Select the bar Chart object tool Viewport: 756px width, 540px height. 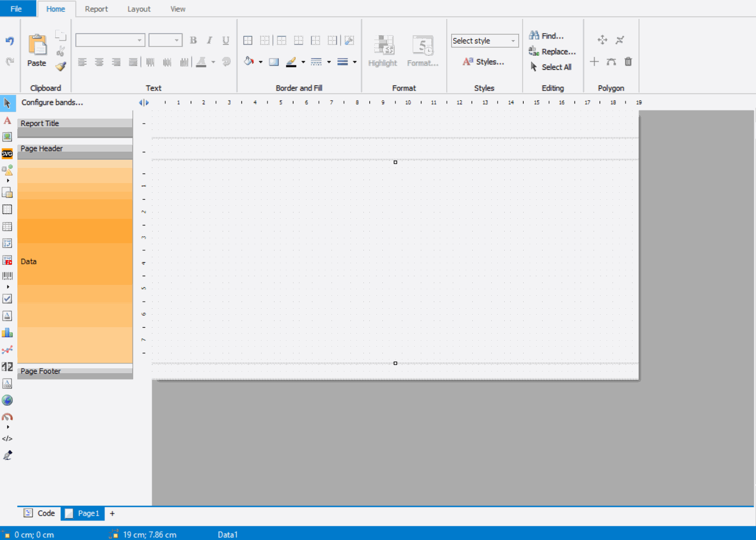(x=7, y=333)
